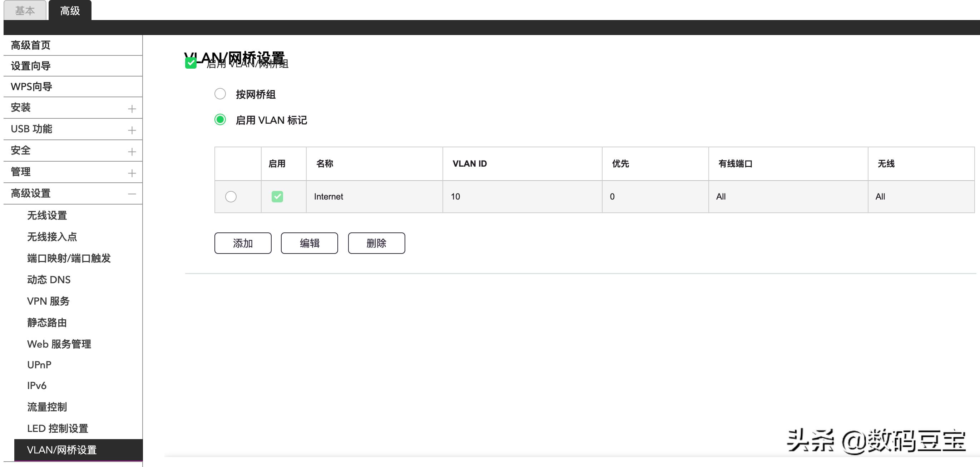The width and height of the screenshot is (980, 467).
Task: Select the 启用 VLAN 标记 option
Action: pyautogui.click(x=220, y=120)
